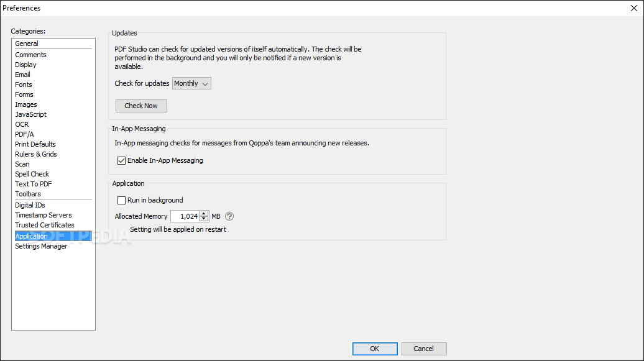
Task: Open the OCR settings category
Action: 22,124
